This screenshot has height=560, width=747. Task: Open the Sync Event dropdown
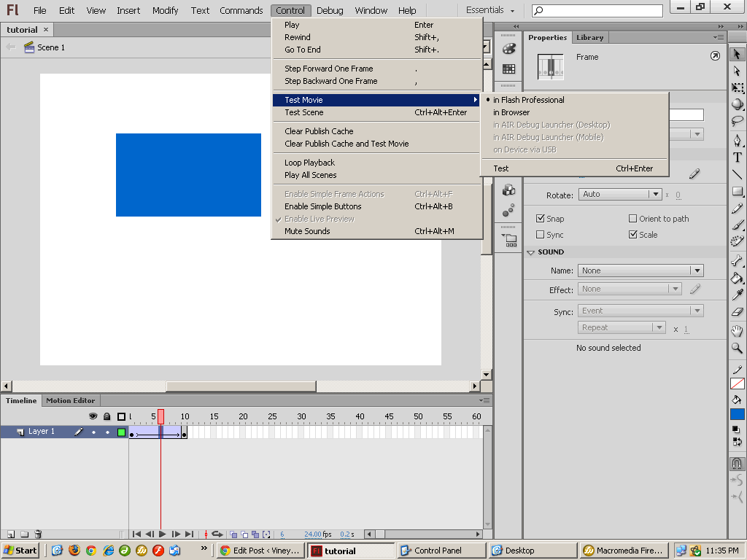coord(640,311)
